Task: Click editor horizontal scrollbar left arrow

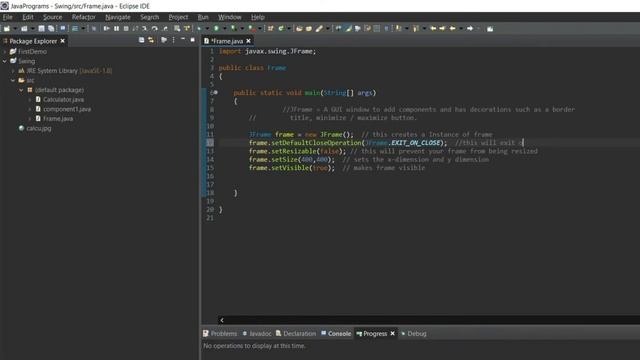Action: [x=222, y=320]
